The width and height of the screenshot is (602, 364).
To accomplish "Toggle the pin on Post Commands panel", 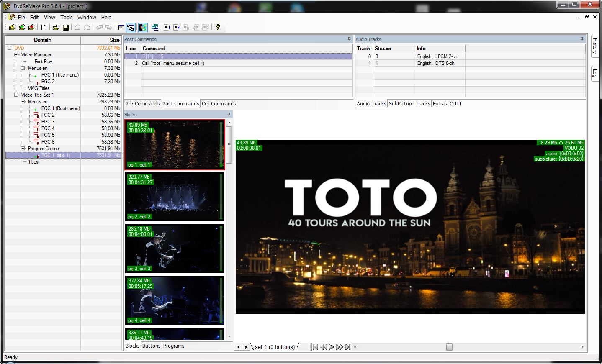I will 349,39.
